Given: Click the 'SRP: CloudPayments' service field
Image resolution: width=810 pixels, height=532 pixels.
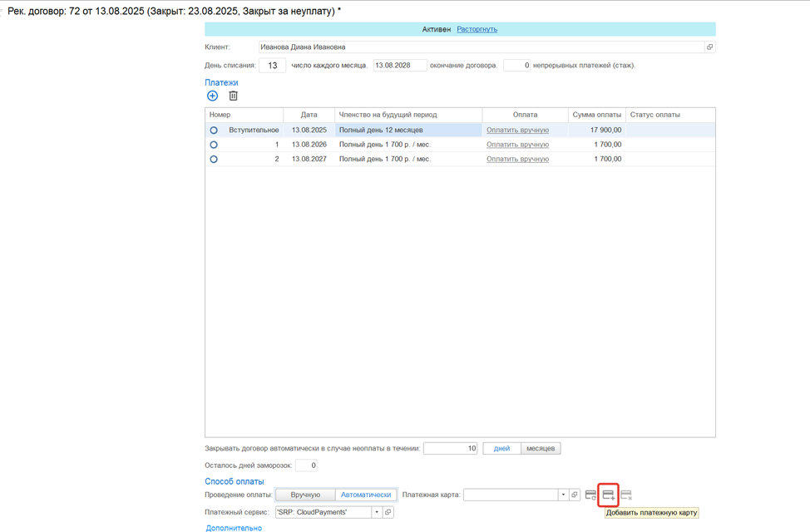Looking at the screenshot, I should 324,512.
